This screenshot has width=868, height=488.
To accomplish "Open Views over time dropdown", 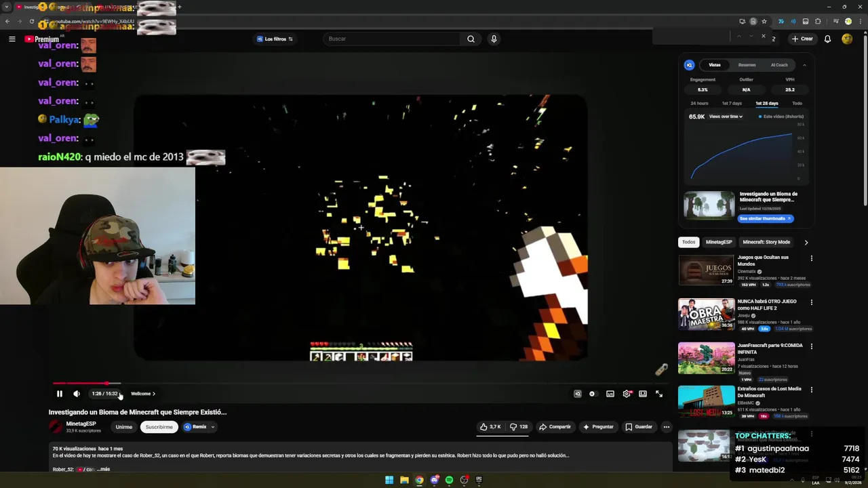I will (x=726, y=117).
